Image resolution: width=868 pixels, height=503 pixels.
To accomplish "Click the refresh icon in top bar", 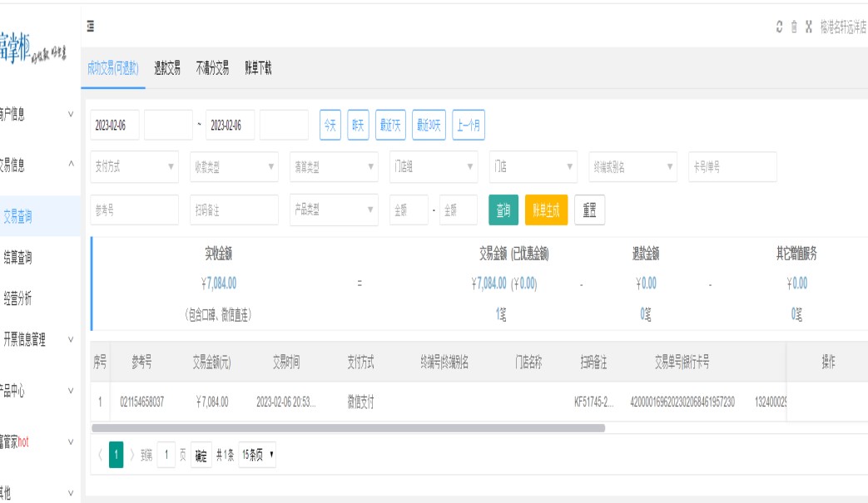I will pyautogui.click(x=779, y=27).
